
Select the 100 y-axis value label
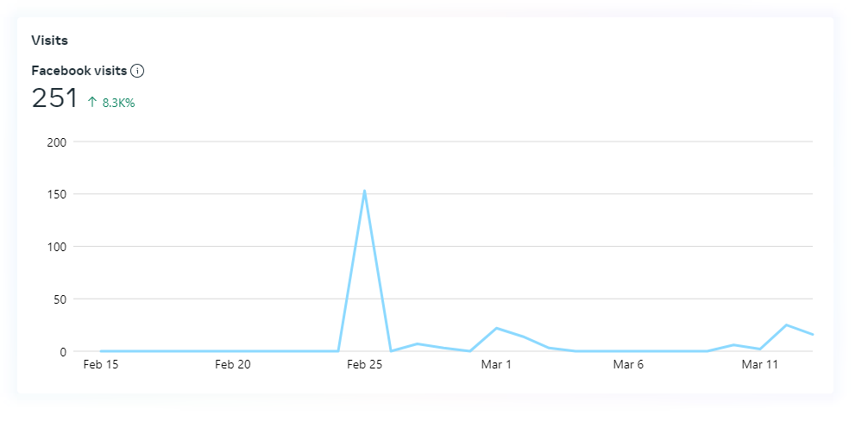click(x=58, y=247)
